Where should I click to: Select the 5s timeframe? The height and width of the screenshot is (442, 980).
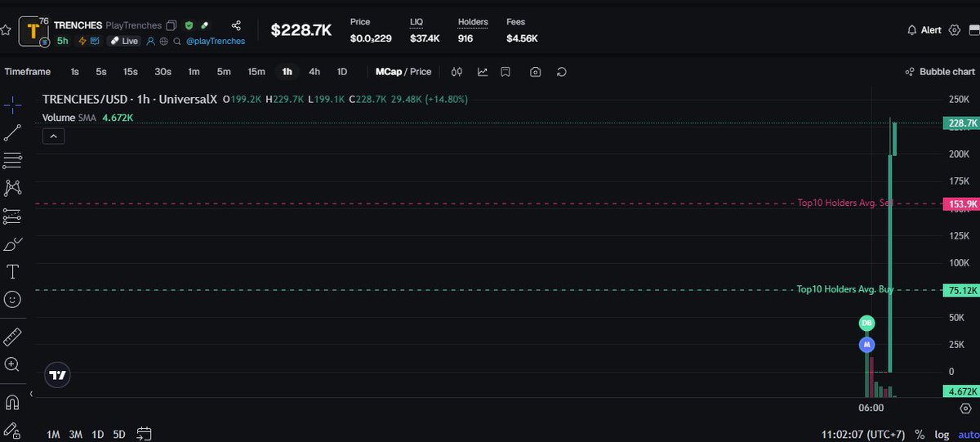coord(101,72)
